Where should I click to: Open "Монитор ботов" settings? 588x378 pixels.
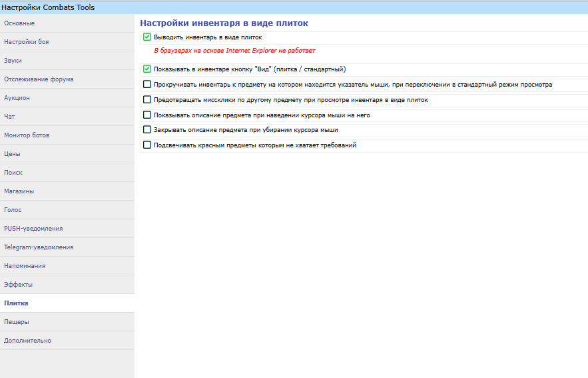coord(27,135)
